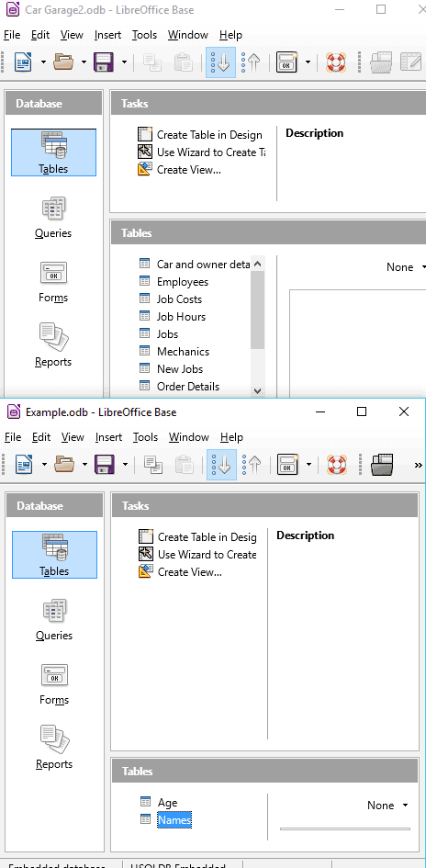
Task: Click Form icon in Car Garage2 toolbar
Action: [286, 62]
